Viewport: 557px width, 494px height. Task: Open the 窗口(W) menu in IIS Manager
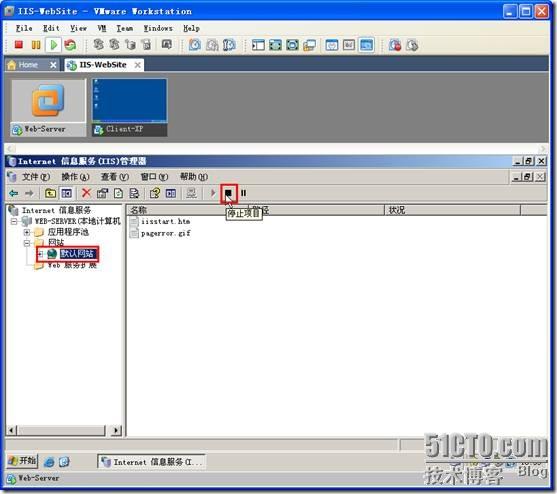(154, 177)
